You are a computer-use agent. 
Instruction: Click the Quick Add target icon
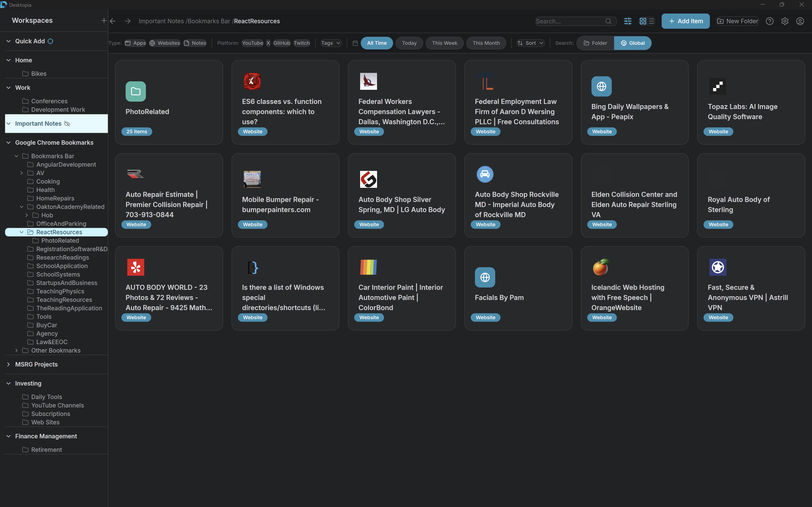click(50, 41)
